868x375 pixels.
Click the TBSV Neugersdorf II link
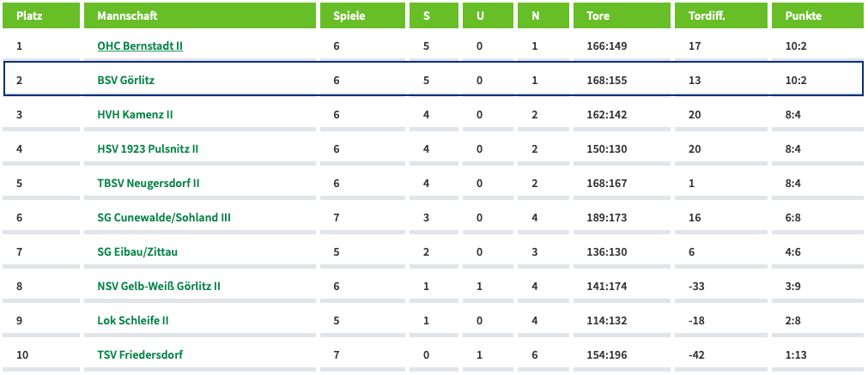(149, 183)
